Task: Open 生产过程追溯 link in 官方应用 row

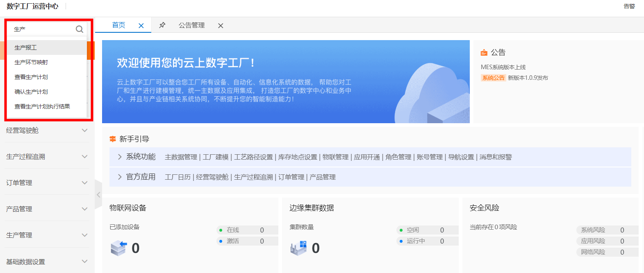Action: click(253, 177)
